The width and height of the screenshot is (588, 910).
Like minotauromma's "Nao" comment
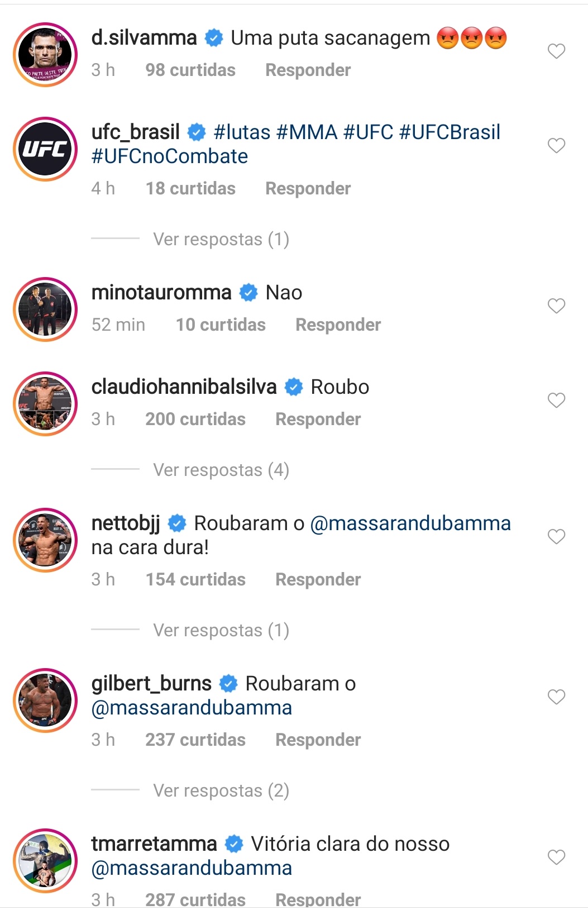(556, 306)
